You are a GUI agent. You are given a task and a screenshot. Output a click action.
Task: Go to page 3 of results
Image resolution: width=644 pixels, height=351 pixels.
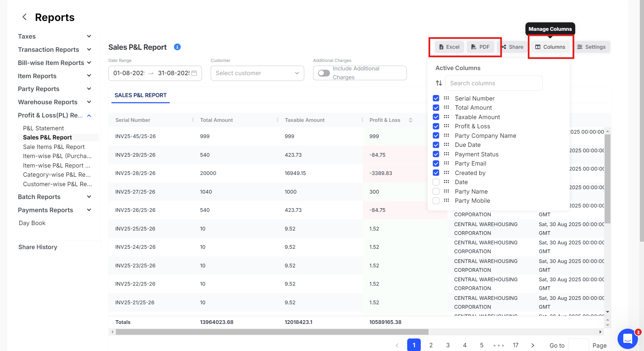(448, 345)
